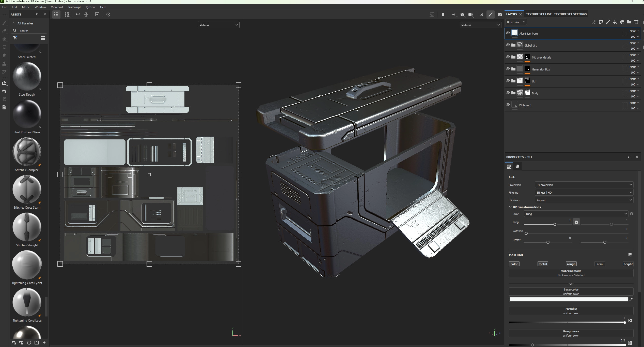Open the UV Wrap Repeat dropdown

[x=584, y=200]
